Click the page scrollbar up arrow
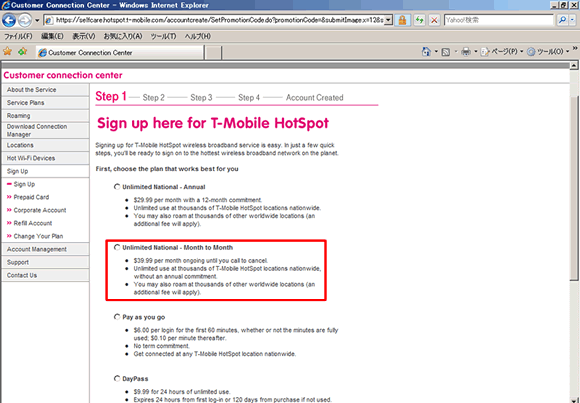 [x=574, y=66]
